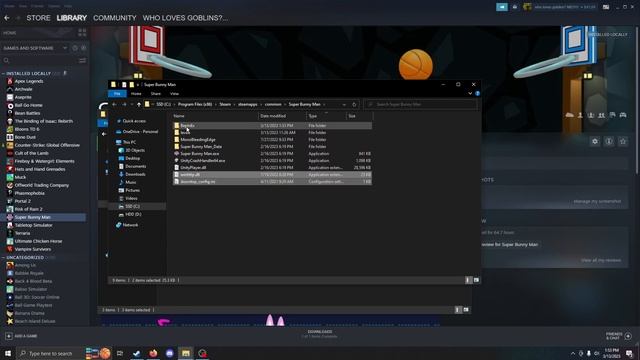Open address bar history dropdown

point(344,104)
